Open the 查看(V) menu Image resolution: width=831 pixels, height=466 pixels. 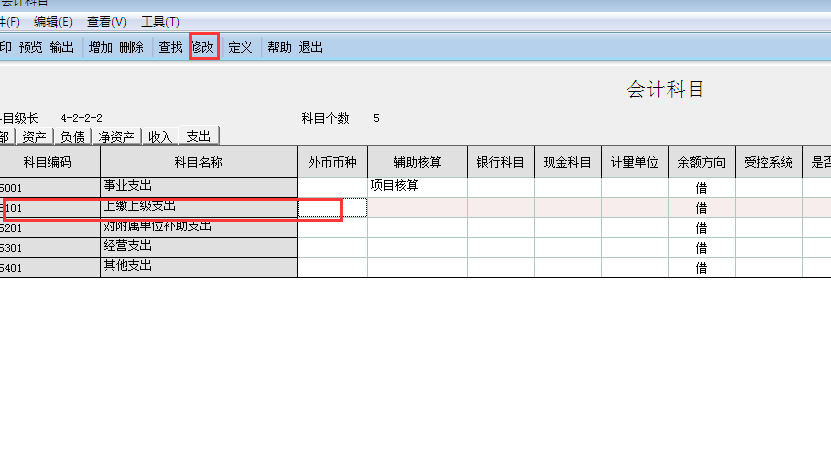coord(106,22)
